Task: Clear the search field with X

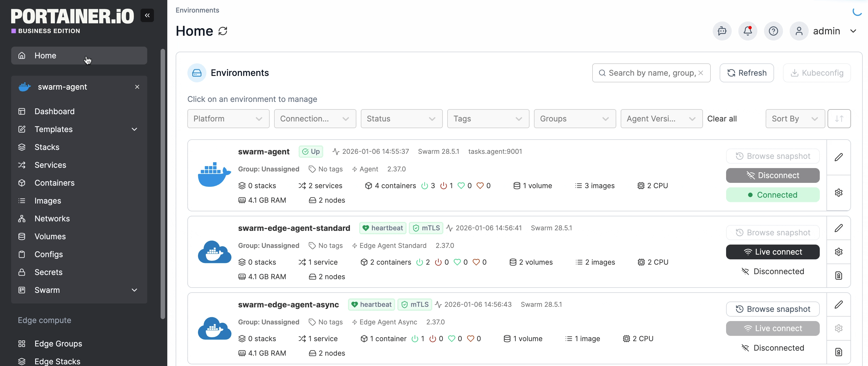Action: click(700, 73)
